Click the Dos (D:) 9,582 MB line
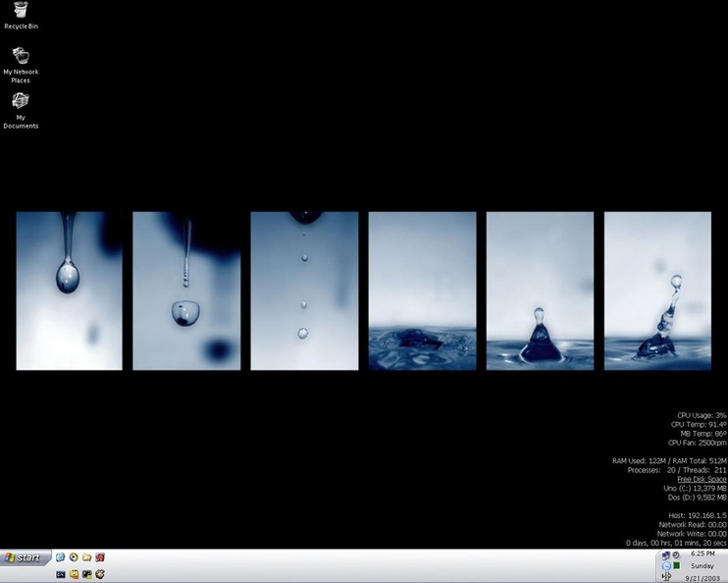This screenshot has width=728, height=583. (697, 497)
